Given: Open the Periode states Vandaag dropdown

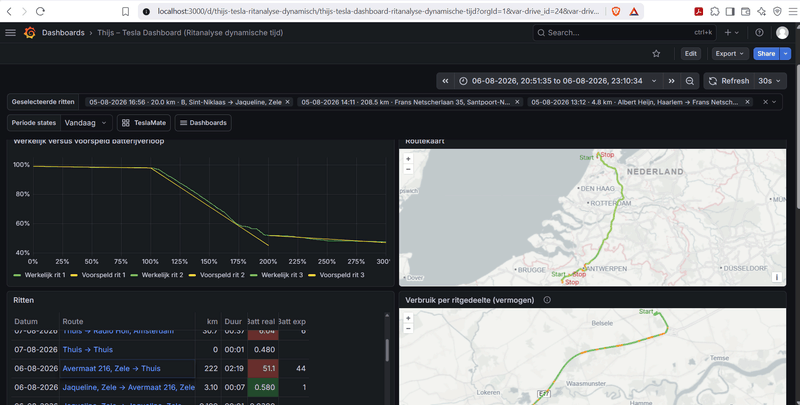Looking at the screenshot, I should click(86, 123).
